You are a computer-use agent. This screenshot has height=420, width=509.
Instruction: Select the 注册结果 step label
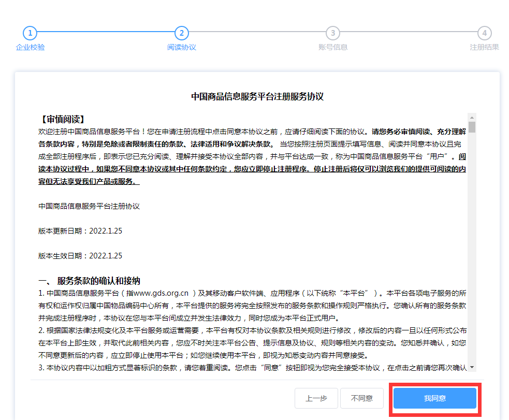coord(484,48)
